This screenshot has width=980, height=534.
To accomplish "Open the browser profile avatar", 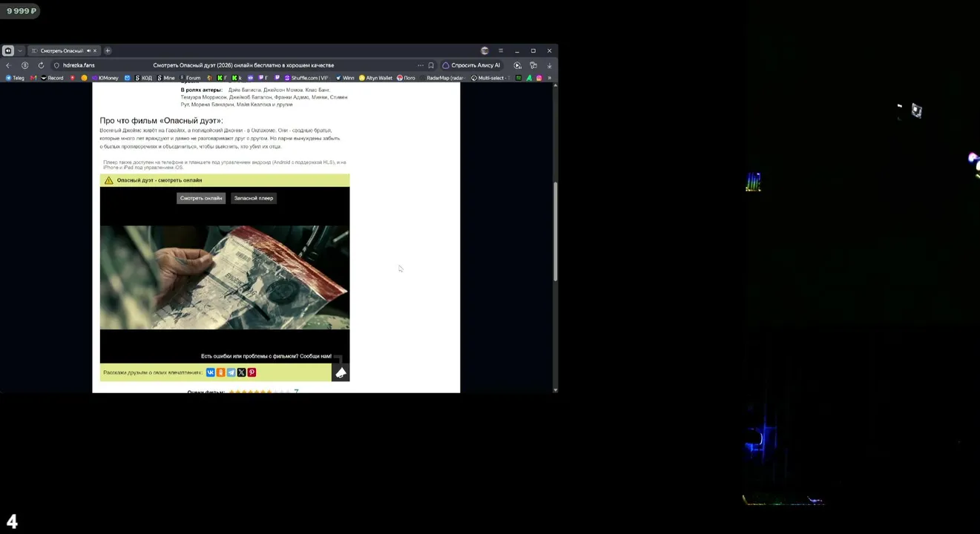I will coord(484,50).
